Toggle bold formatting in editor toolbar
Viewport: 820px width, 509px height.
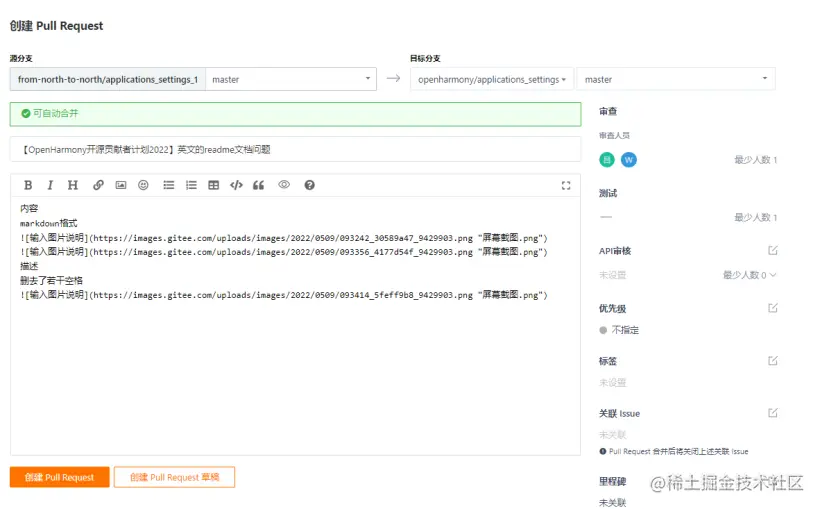[28, 185]
